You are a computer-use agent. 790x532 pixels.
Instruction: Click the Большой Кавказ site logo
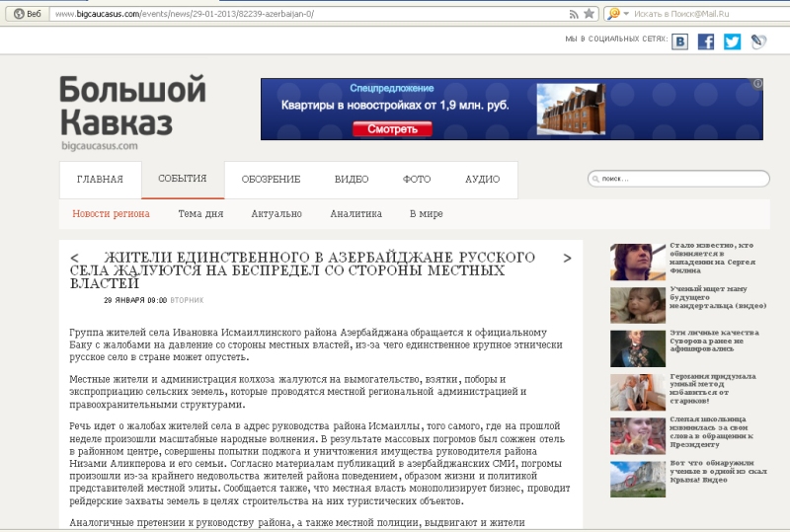[131, 111]
